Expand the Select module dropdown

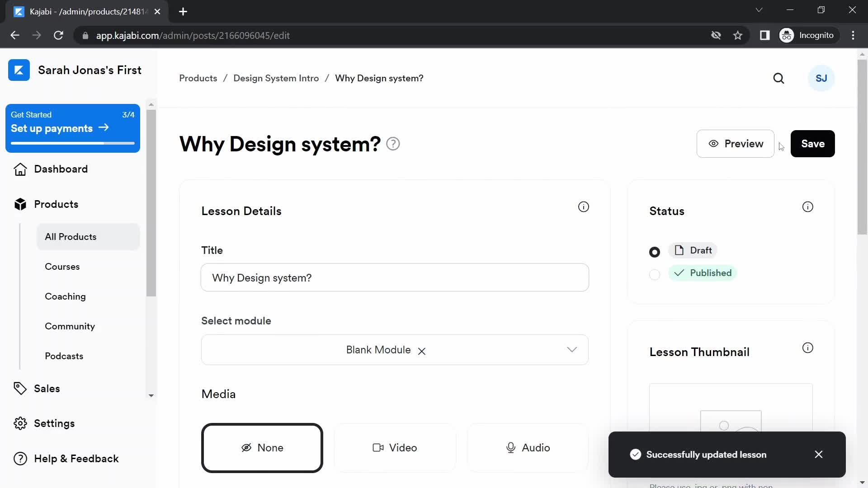click(x=572, y=350)
